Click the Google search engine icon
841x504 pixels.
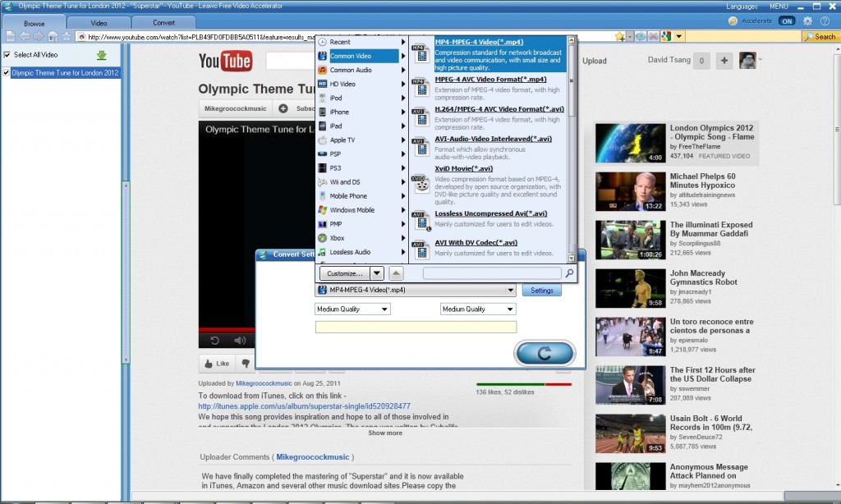coord(666,36)
